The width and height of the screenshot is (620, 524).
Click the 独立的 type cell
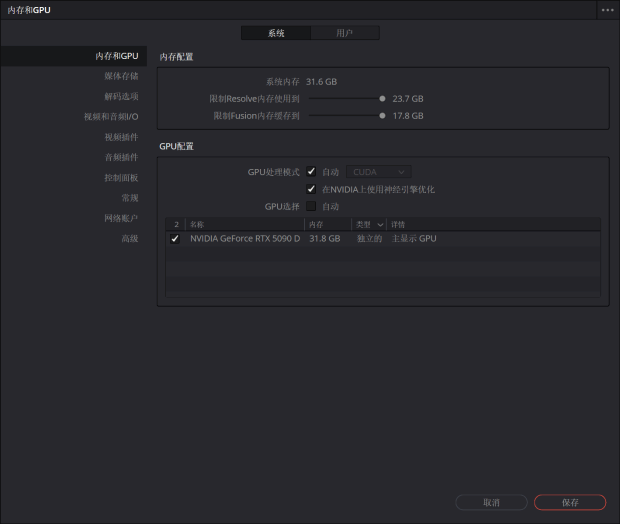[x=369, y=239]
